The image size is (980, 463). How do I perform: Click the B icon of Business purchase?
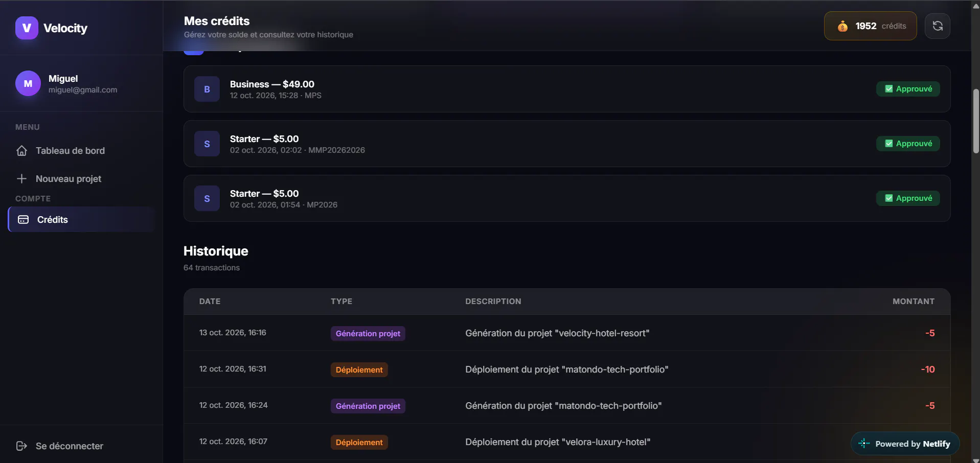[207, 89]
